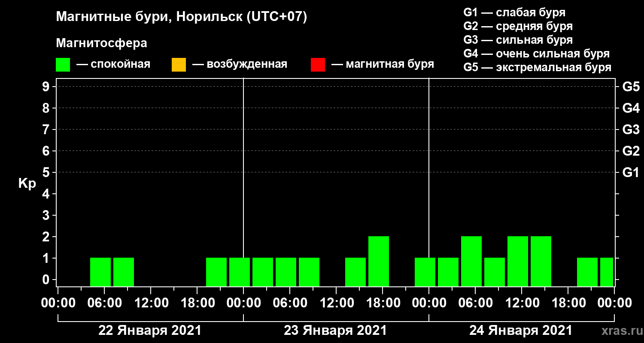Click the red 'магнитная буря' legend swatch
This screenshot has width=644, height=343.
click(318, 65)
